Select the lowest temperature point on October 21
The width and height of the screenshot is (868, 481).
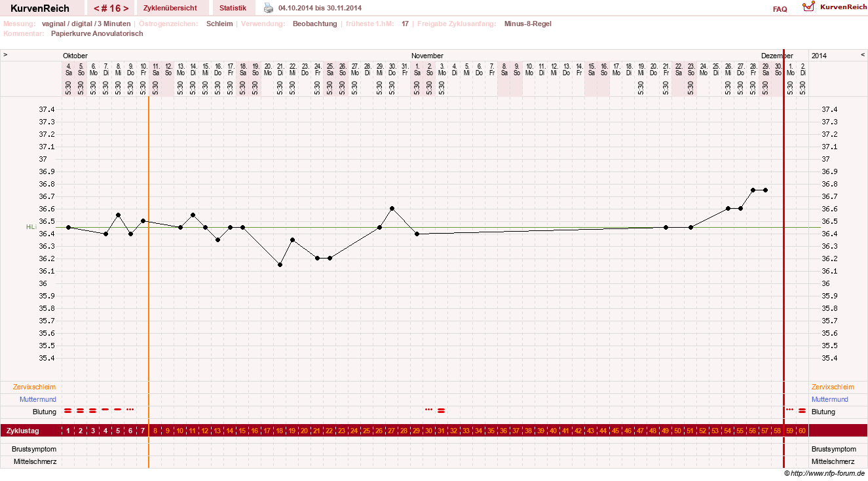(x=280, y=264)
